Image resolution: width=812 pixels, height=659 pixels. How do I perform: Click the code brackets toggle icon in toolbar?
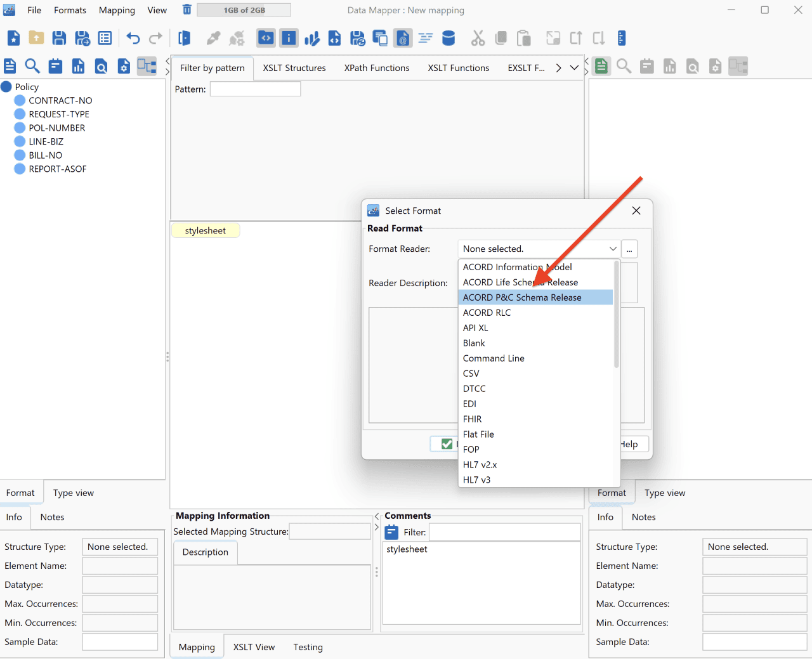point(266,38)
